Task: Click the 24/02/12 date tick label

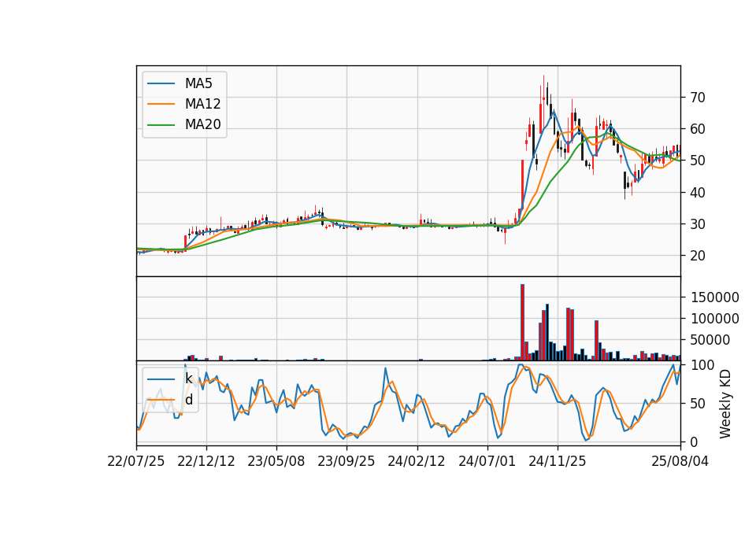Action: (x=417, y=461)
